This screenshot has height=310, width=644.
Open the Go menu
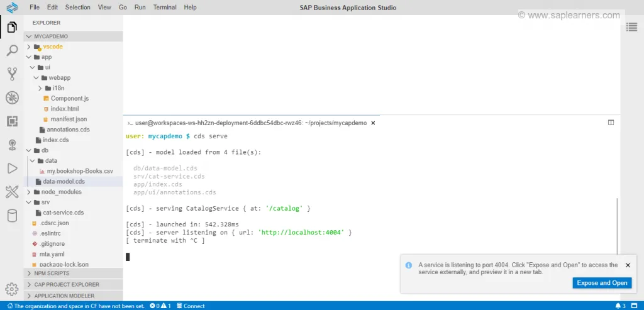pyautogui.click(x=123, y=8)
